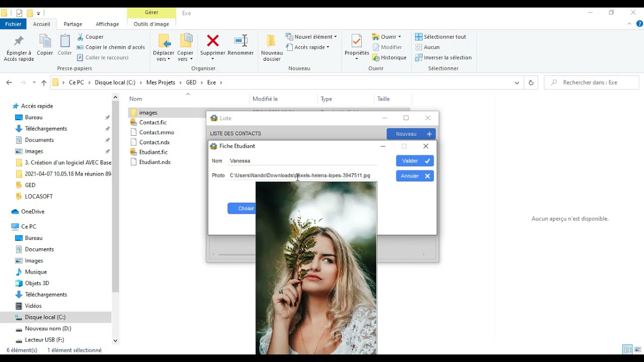This screenshot has height=362, width=644.
Task: Switch to details view button
Action: pos(627,350)
